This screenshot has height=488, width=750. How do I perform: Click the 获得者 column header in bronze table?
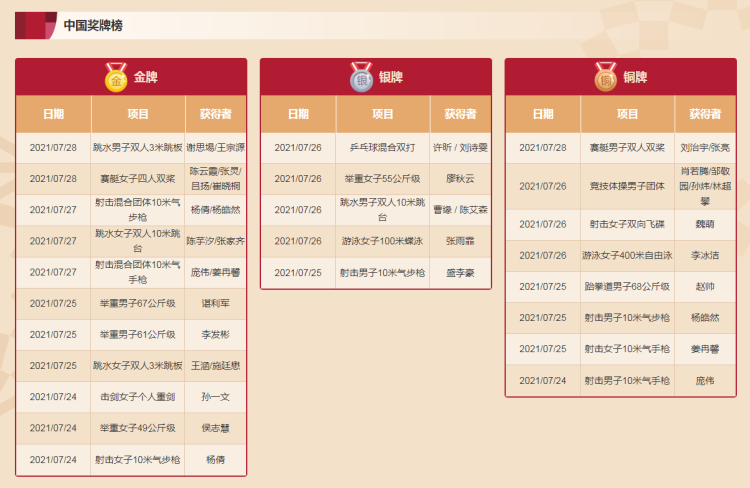(705, 114)
